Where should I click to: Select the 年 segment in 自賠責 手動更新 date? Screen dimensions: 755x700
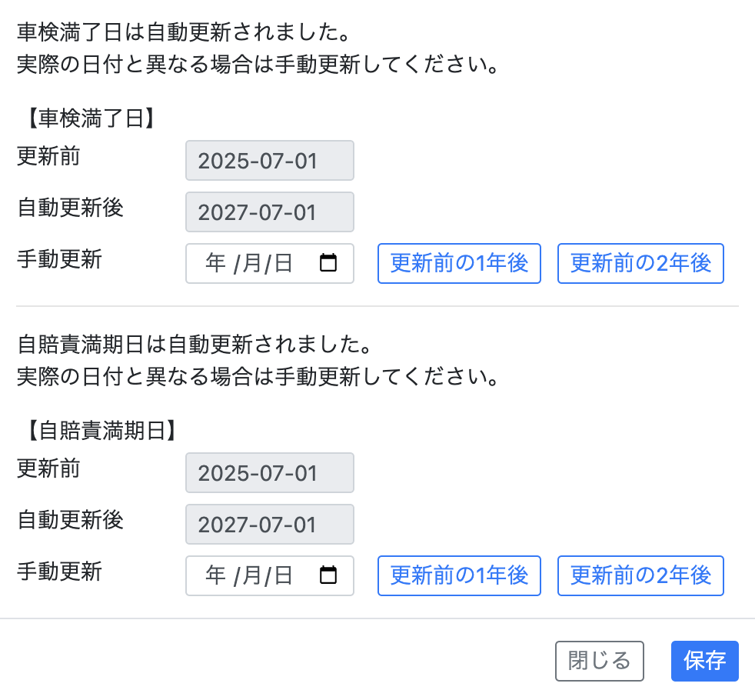pos(215,575)
